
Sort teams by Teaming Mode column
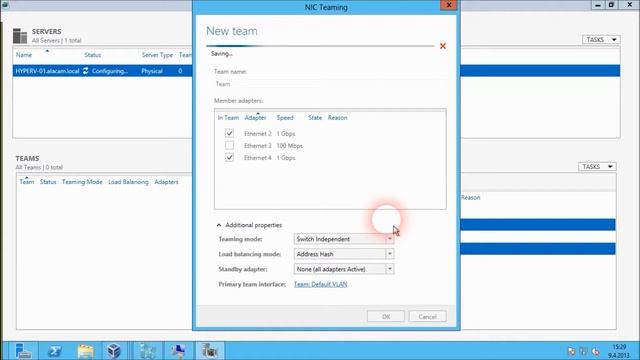[82, 182]
